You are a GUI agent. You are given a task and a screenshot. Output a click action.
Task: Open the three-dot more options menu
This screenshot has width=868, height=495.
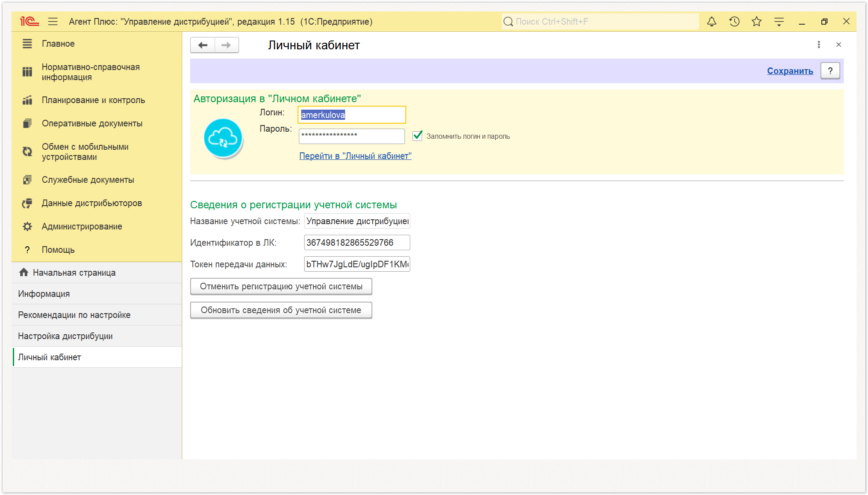click(819, 44)
